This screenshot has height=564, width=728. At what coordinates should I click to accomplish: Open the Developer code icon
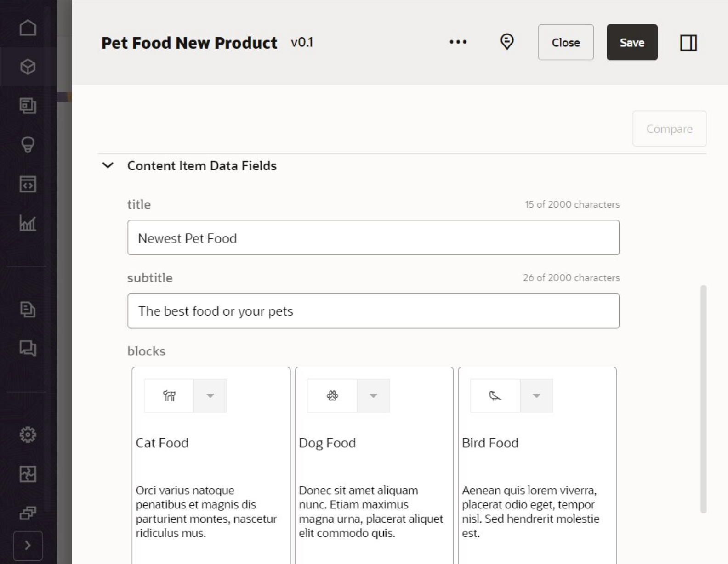pyautogui.click(x=28, y=185)
